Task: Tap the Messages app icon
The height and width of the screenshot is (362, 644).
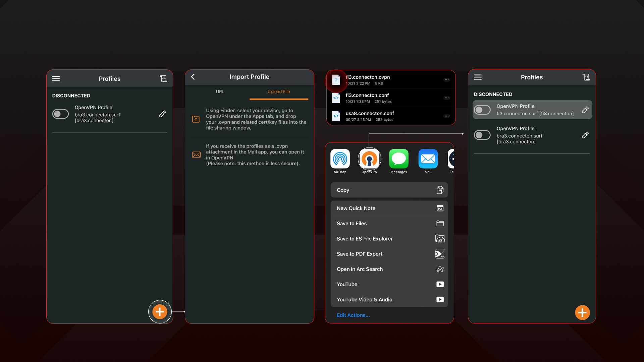Action: (398, 159)
